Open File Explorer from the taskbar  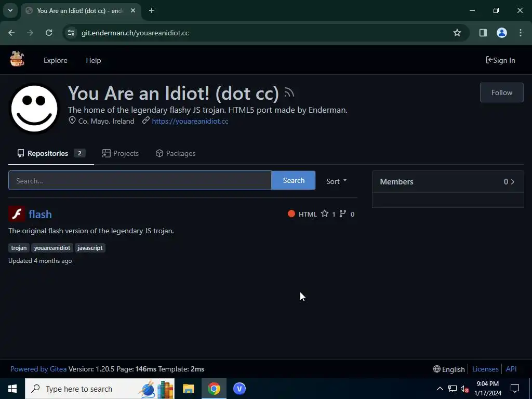coord(188,389)
